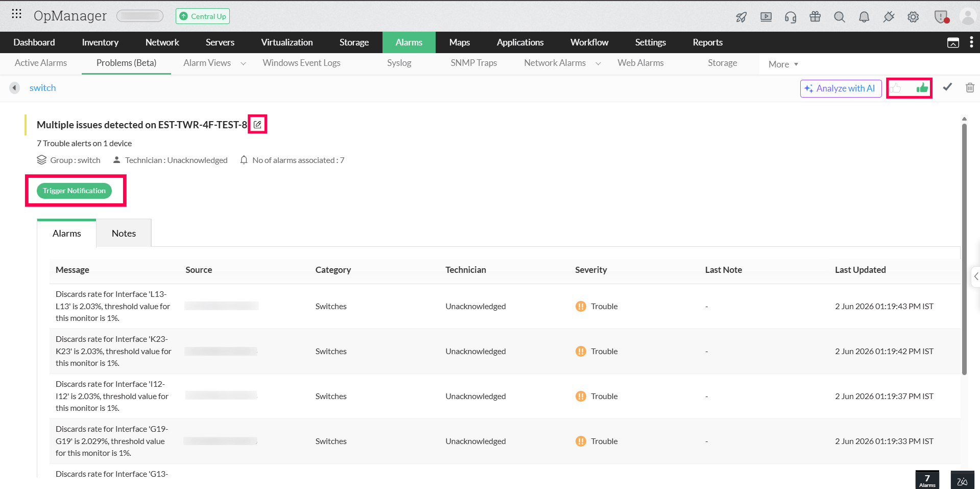
Task: Open the Alarms main menu tab
Action: [409, 42]
